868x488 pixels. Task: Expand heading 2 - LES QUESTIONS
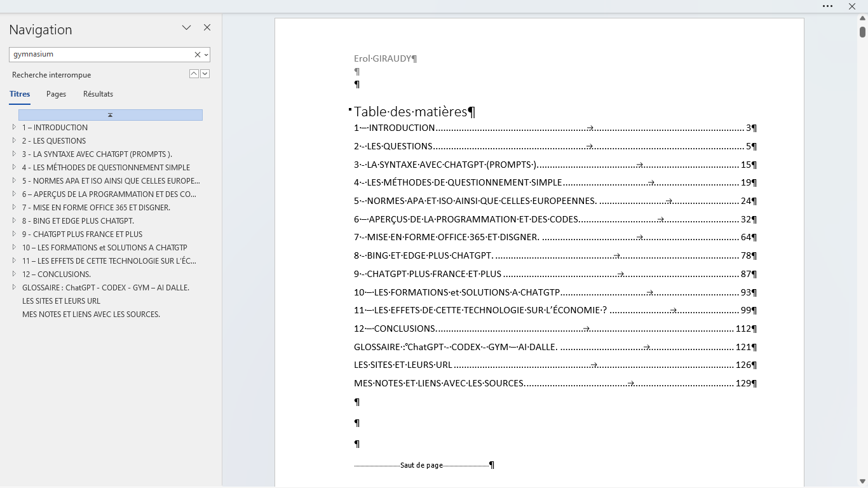14,140
